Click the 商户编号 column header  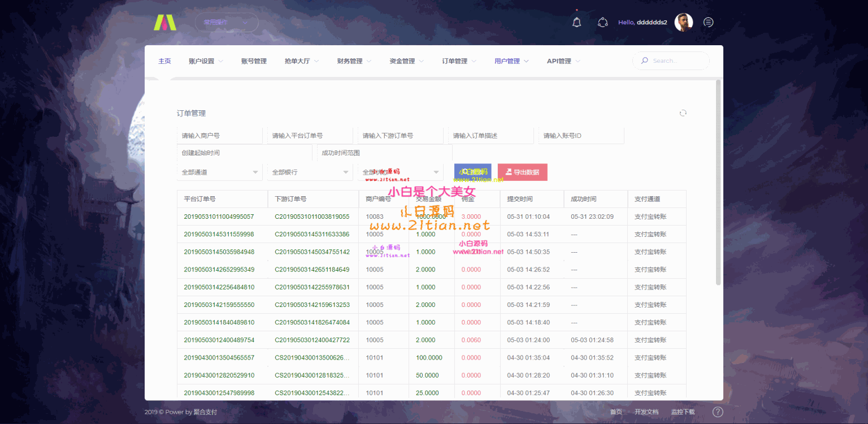point(384,199)
